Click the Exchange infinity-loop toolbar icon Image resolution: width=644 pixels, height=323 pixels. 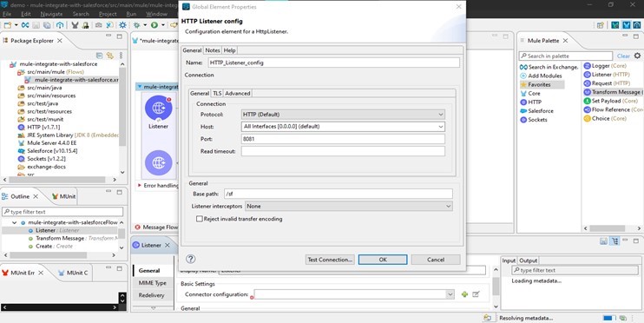(x=25, y=25)
